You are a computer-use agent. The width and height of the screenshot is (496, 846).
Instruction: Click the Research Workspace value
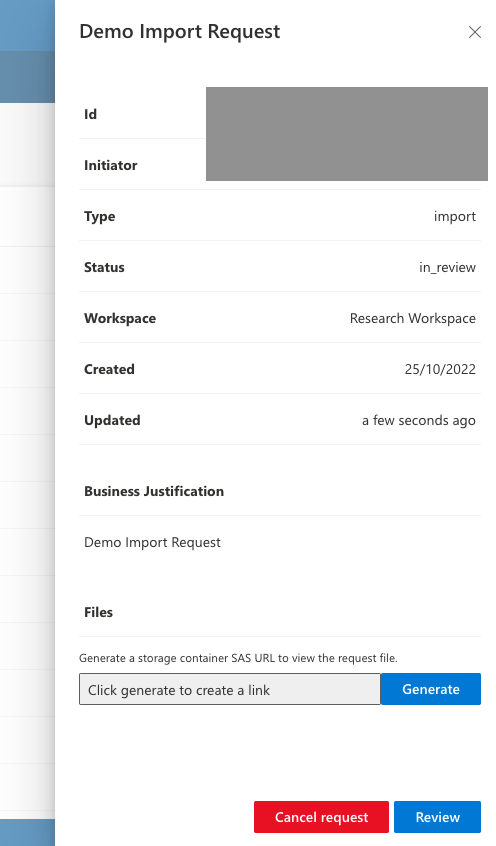(413, 319)
